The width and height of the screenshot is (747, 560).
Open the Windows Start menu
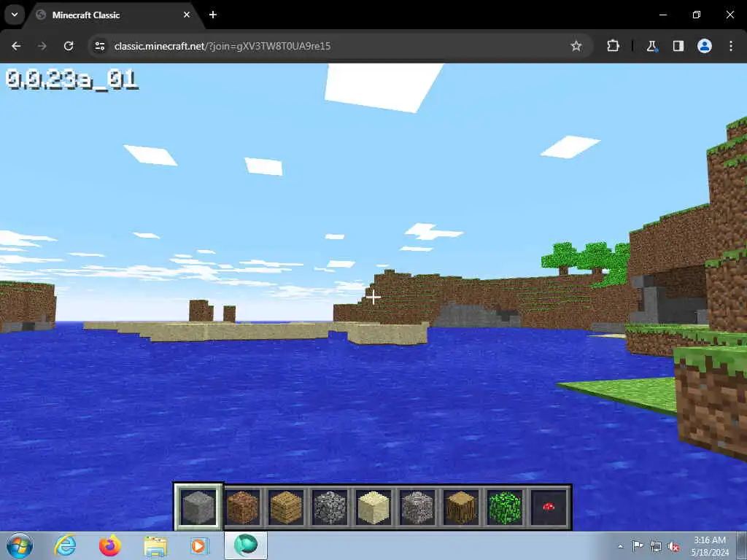coord(20,545)
